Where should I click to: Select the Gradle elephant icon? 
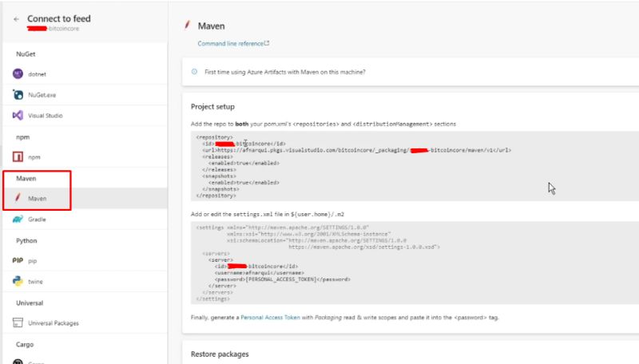pos(18,219)
